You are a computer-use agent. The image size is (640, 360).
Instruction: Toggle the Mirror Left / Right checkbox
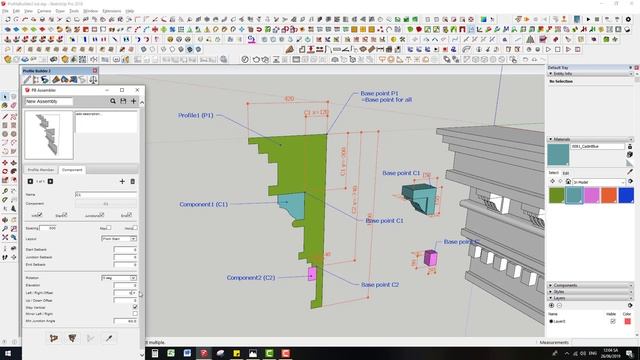pos(135,313)
